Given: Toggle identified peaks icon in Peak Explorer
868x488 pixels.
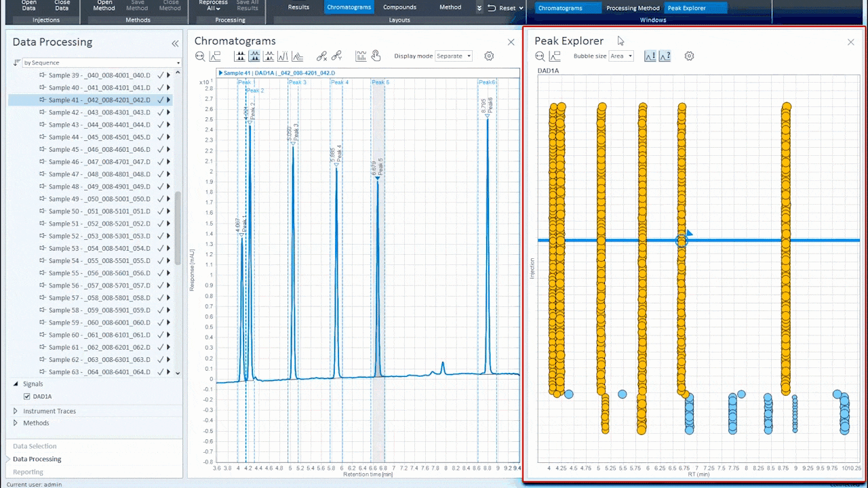Looking at the screenshot, I should [x=650, y=56].
